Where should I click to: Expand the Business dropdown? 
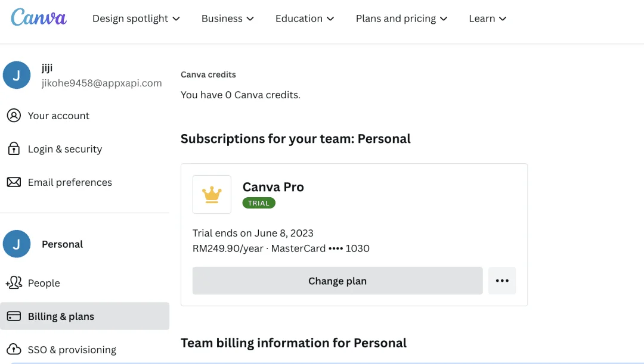228,18
